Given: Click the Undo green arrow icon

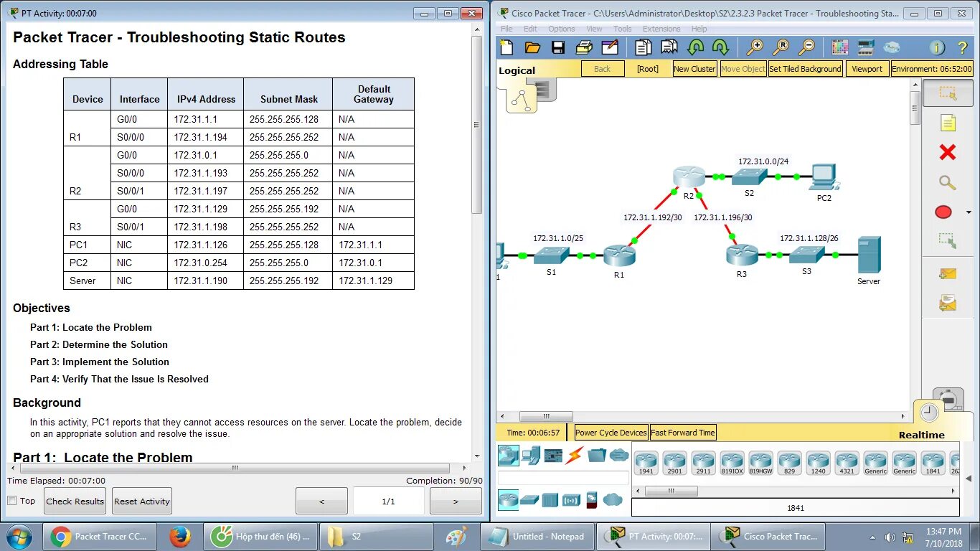Looking at the screenshot, I should pos(695,48).
